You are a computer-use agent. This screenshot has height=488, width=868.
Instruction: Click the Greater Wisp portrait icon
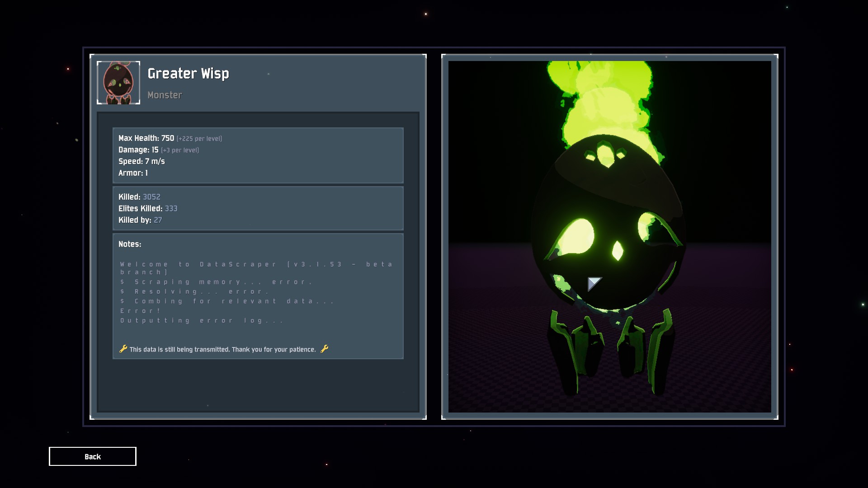coord(118,83)
